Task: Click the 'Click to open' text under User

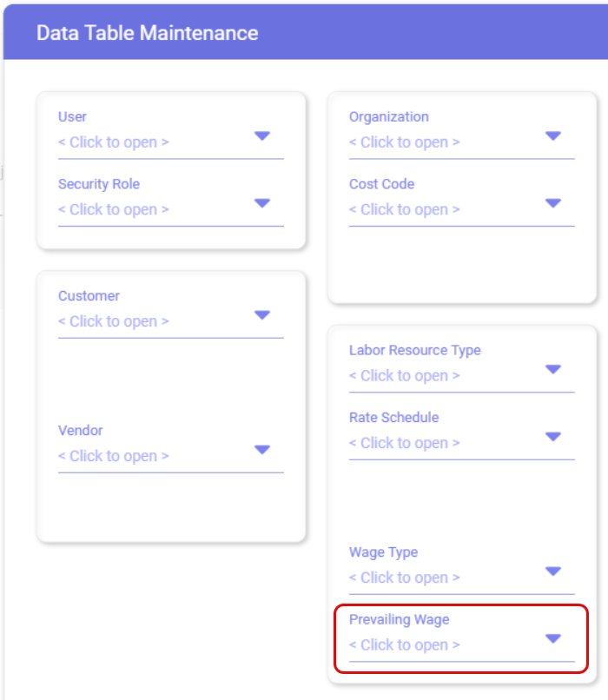Action: [x=113, y=142]
